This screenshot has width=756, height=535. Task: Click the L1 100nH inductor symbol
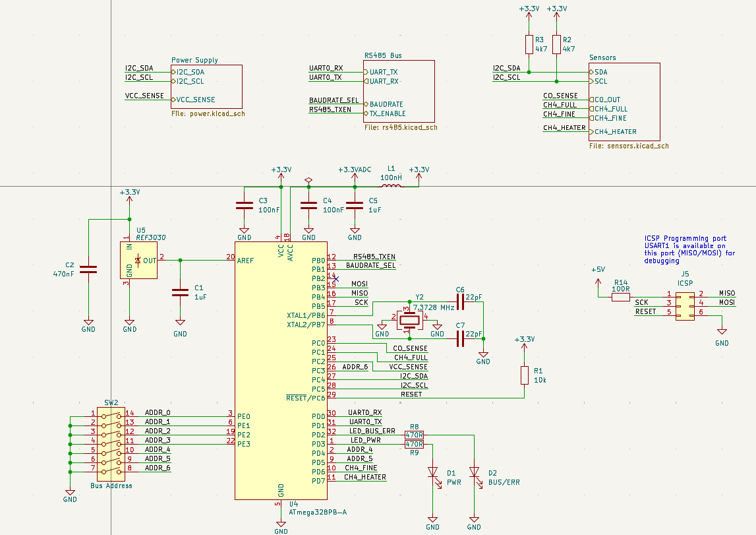[x=391, y=187]
